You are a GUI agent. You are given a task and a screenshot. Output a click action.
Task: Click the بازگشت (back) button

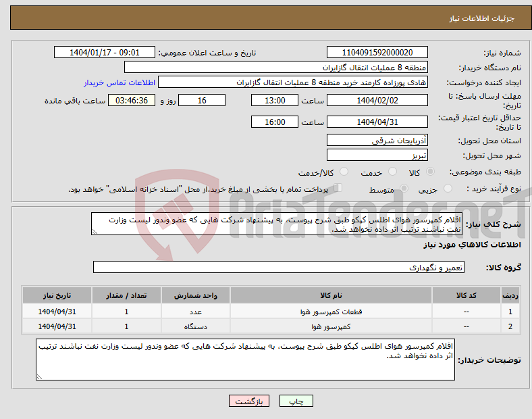(x=249, y=401)
